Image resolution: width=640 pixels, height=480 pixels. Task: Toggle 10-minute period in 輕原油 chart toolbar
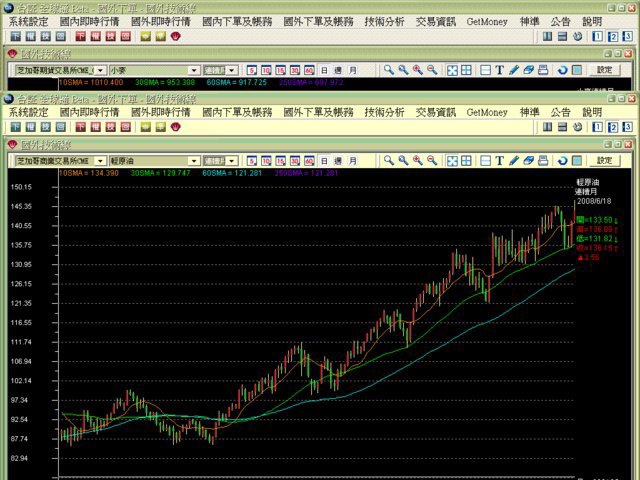pos(266,161)
